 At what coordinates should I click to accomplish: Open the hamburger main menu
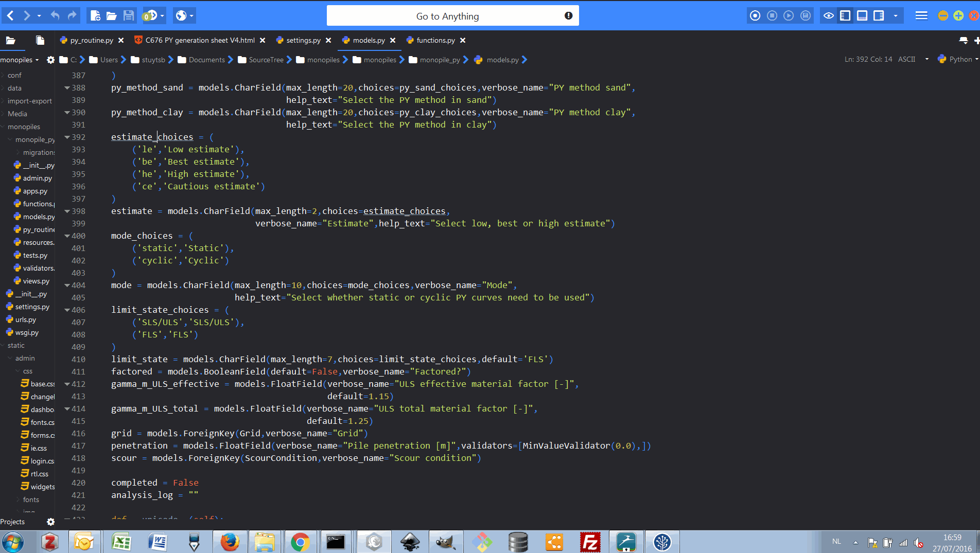pyautogui.click(x=921, y=16)
